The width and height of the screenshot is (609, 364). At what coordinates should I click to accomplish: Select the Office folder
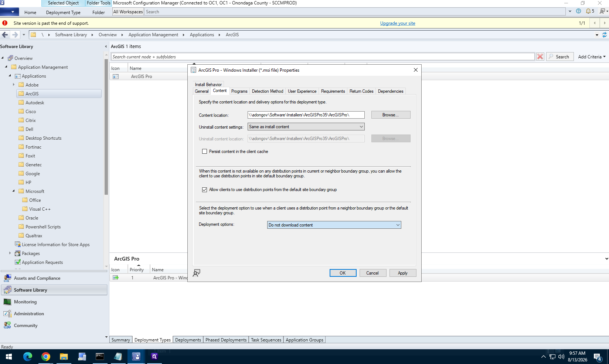point(35,200)
